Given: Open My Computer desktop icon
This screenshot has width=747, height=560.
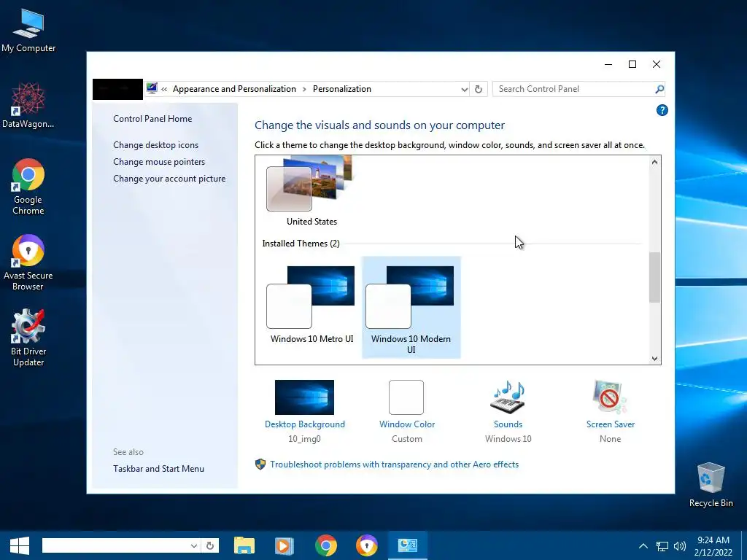Looking at the screenshot, I should 28,31.
